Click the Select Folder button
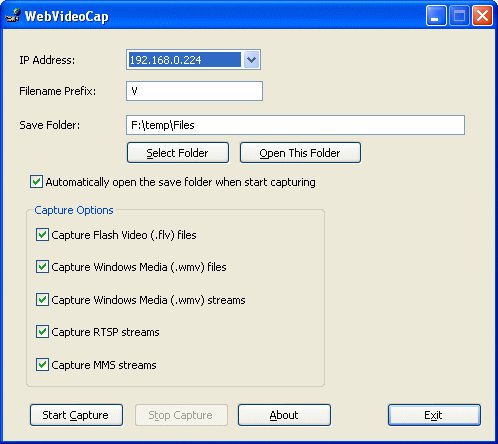The height and width of the screenshot is (444, 498). click(x=178, y=153)
